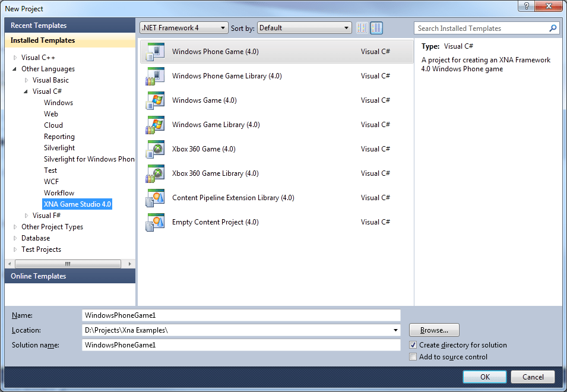The height and width of the screenshot is (392, 567).
Task: Switch to medium icons list view
Action: coord(376,28)
